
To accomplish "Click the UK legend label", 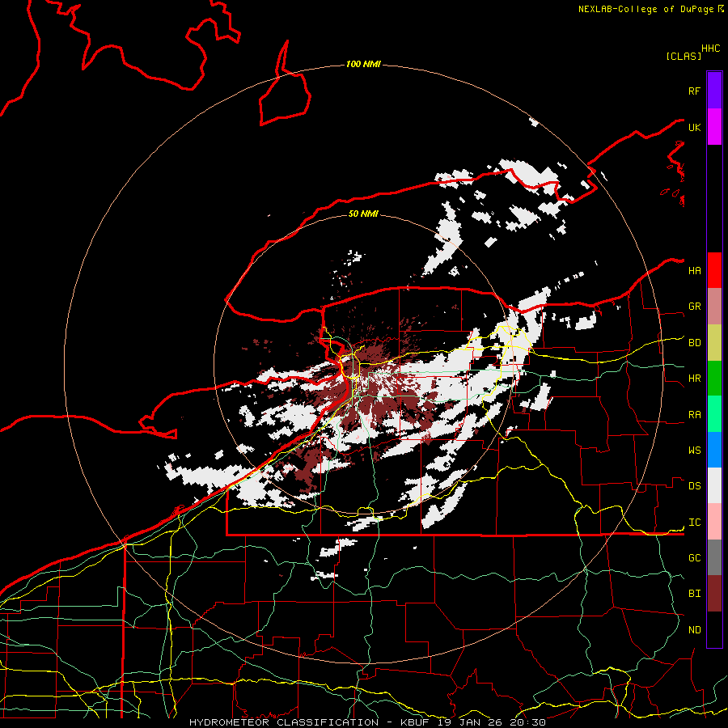I will tap(694, 127).
